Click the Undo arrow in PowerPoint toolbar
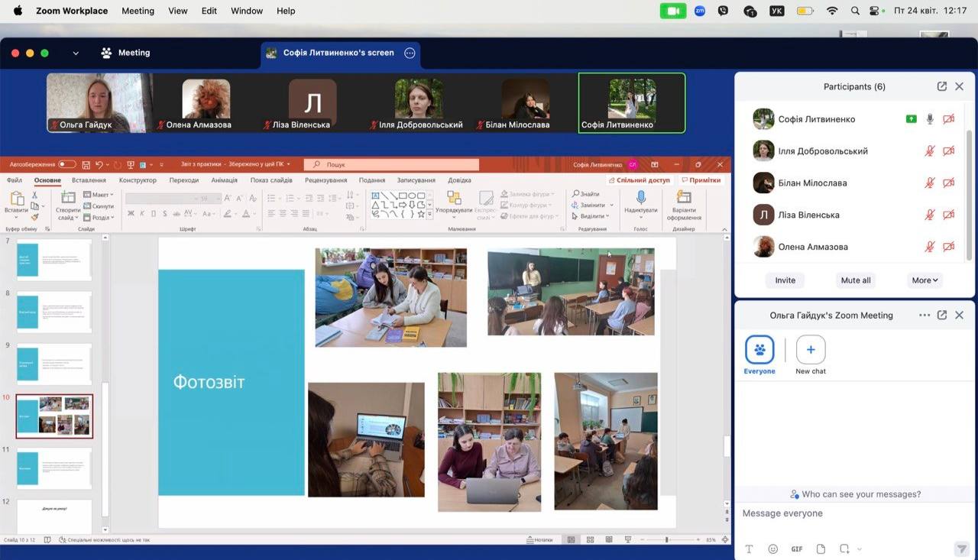The height and width of the screenshot is (560, 978). 99,164
